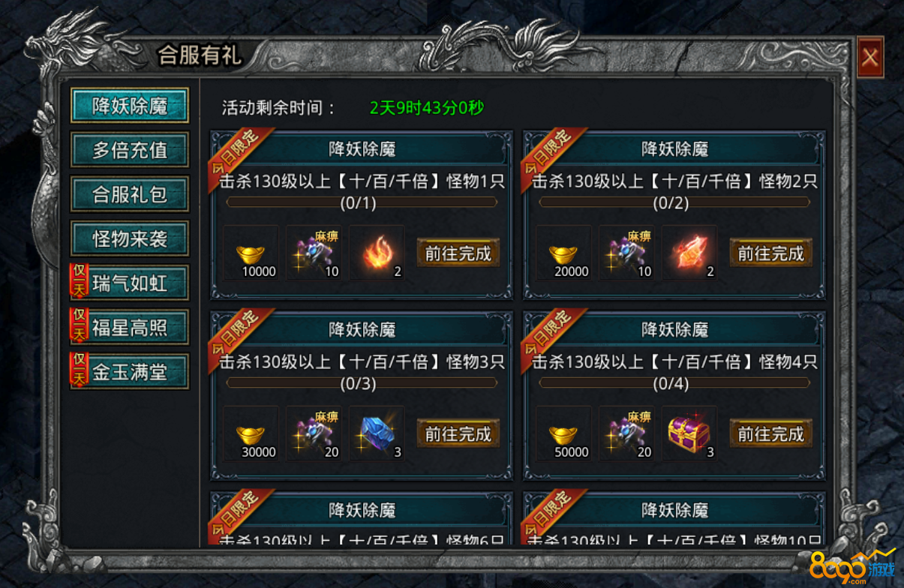Open the 金玉满堂 tab
The width and height of the screenshot is (904, 588).
(130, 372)
